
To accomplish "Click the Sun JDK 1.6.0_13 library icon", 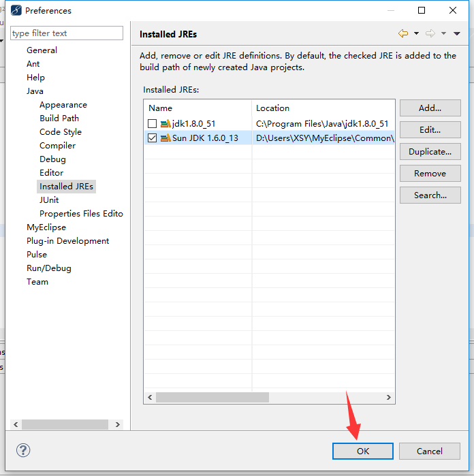I will coord(165,138).
